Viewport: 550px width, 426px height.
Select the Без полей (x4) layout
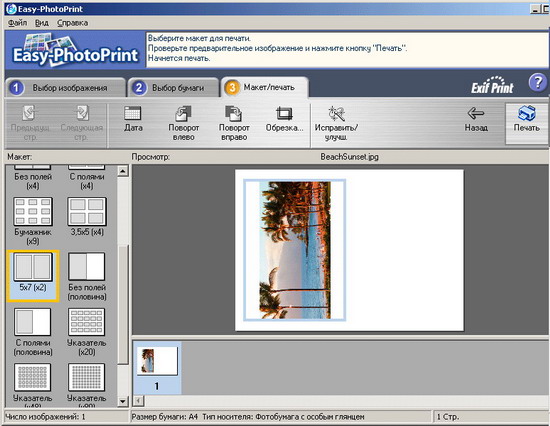(x=33, y=177)
